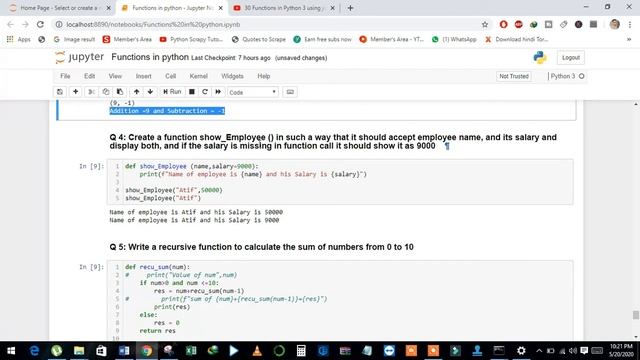
Task: Open Microsoft Edge from the taskbar
Action: (x=34, y=351)
